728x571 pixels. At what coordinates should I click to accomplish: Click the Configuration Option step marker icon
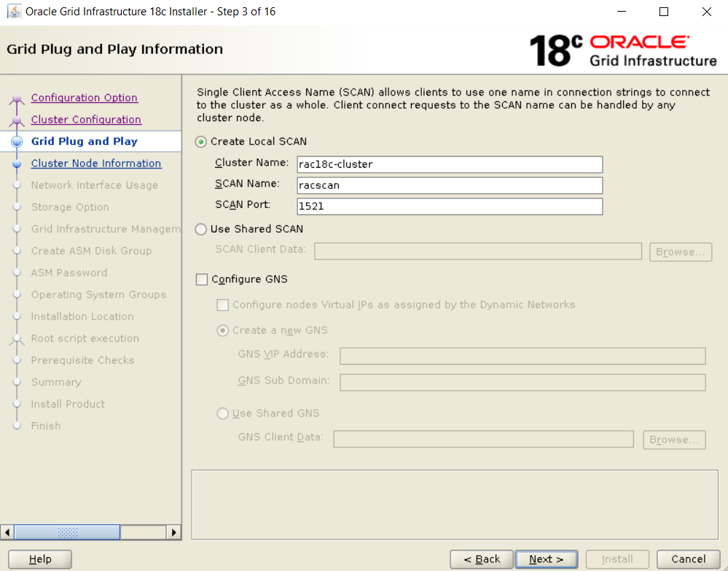17,99
